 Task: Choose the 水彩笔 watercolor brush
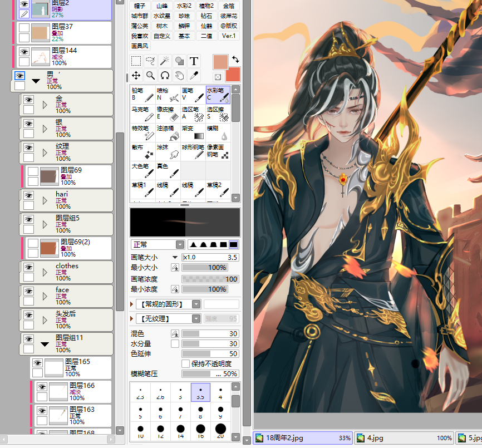point(218,95)
